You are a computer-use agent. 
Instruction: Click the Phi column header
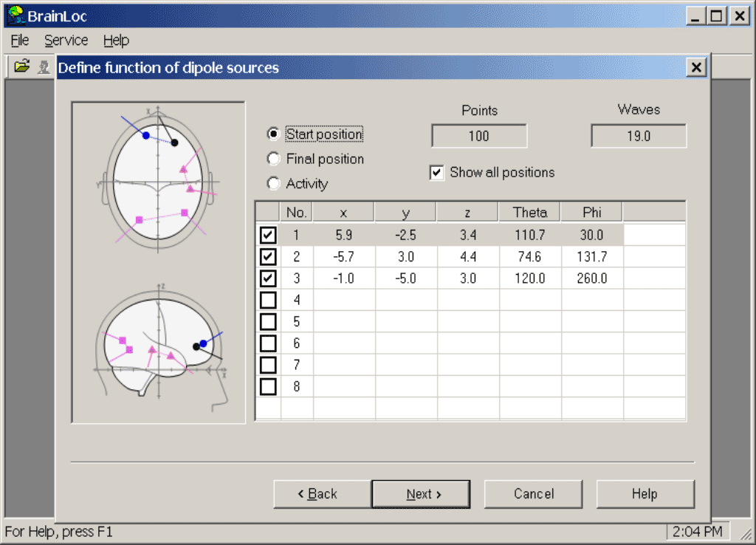coord(592,213)
